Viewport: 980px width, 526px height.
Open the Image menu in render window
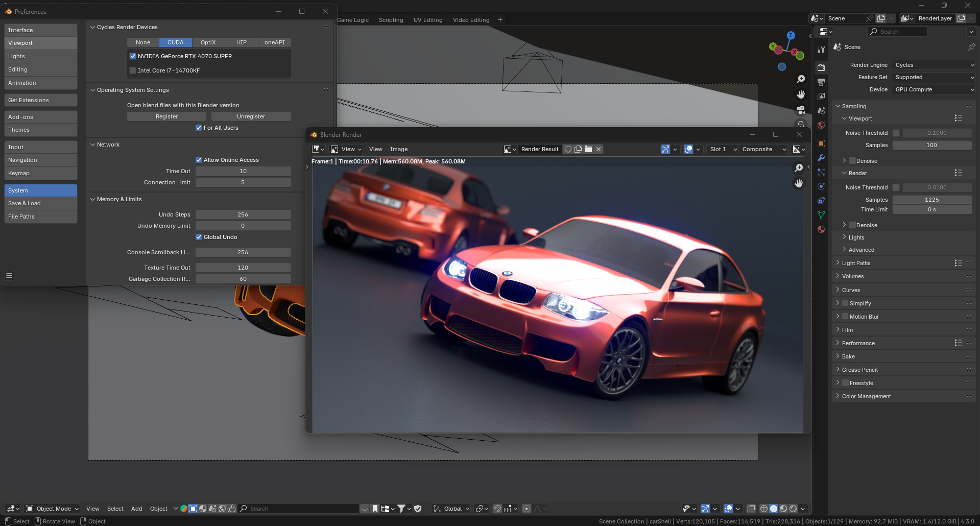click(x=399, y=149)
